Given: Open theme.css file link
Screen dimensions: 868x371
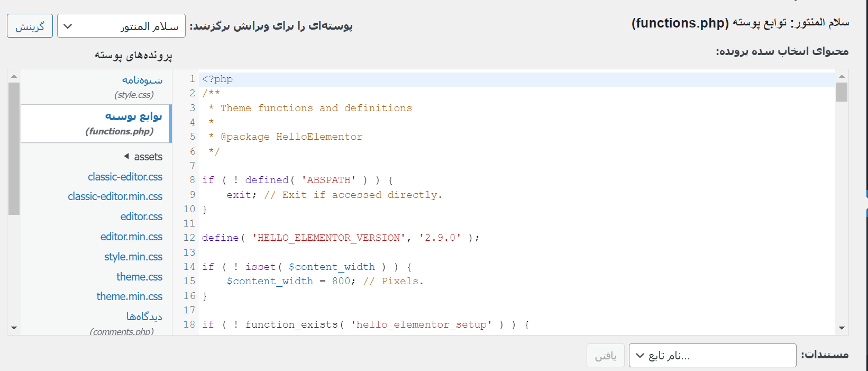Looking at the screenshot, I should (139, 277).
